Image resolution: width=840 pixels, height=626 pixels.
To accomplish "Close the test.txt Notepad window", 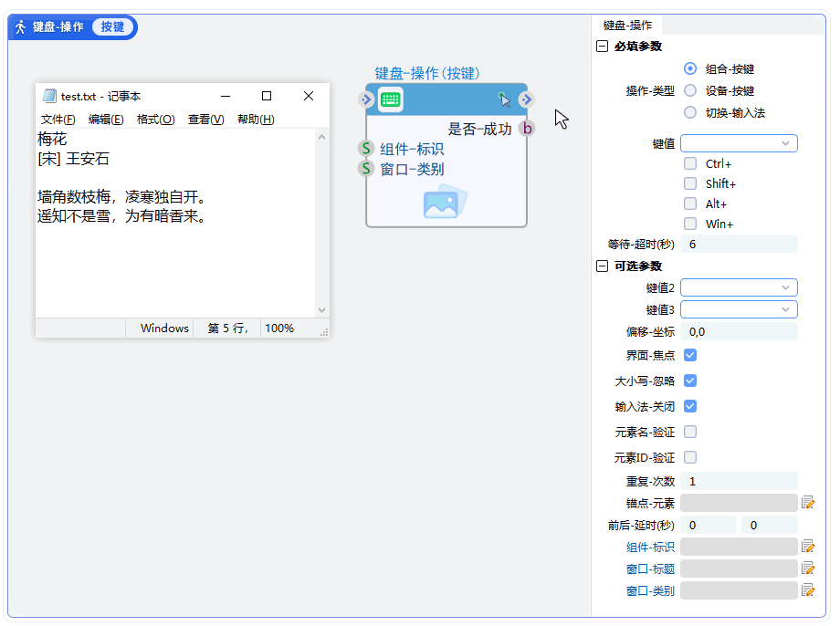I will [309, 96].
